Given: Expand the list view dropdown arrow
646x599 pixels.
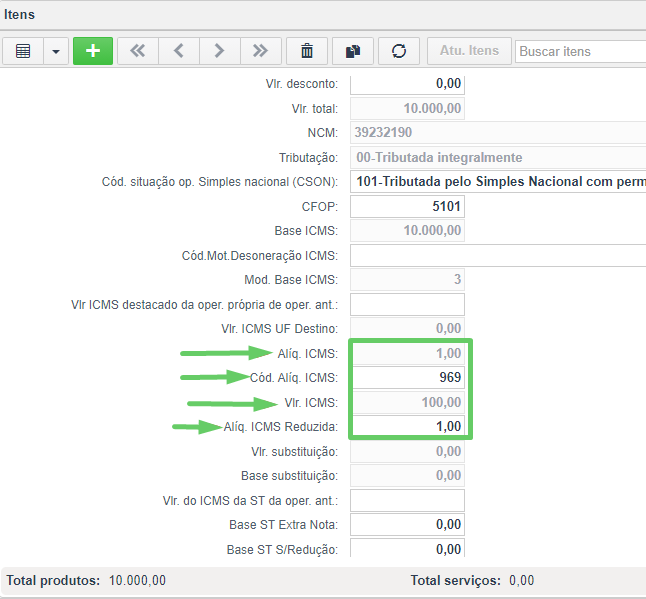Looking at the screenshot, I should (x=56, y=51).
